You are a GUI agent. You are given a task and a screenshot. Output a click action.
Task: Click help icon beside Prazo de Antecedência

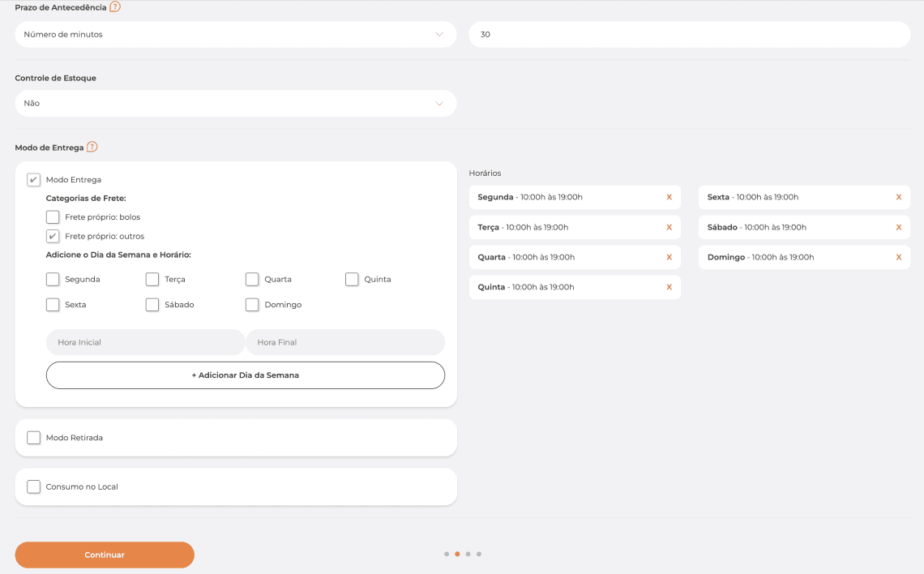coord(115,7)
